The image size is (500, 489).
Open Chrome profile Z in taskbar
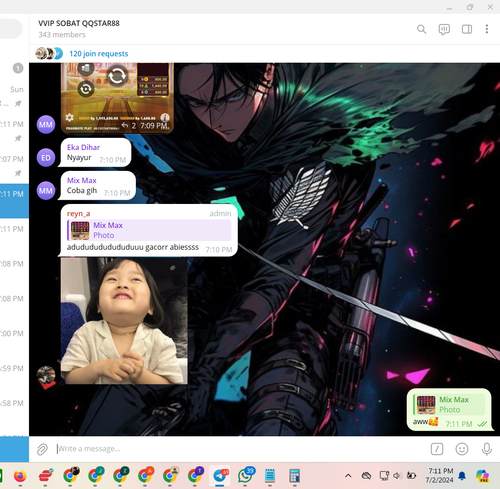coord(120,476)
